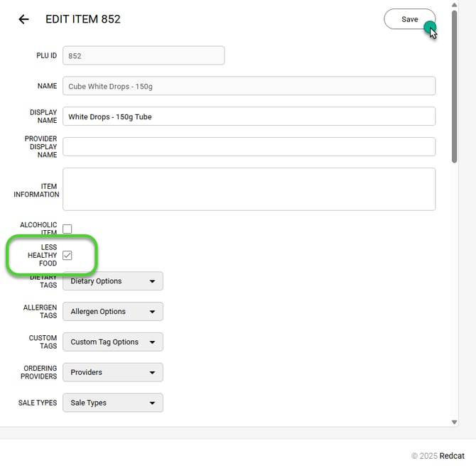Screen dimensions: 476x473
Task: Click the Less Healthy Food label text
Action: point(43,256)
